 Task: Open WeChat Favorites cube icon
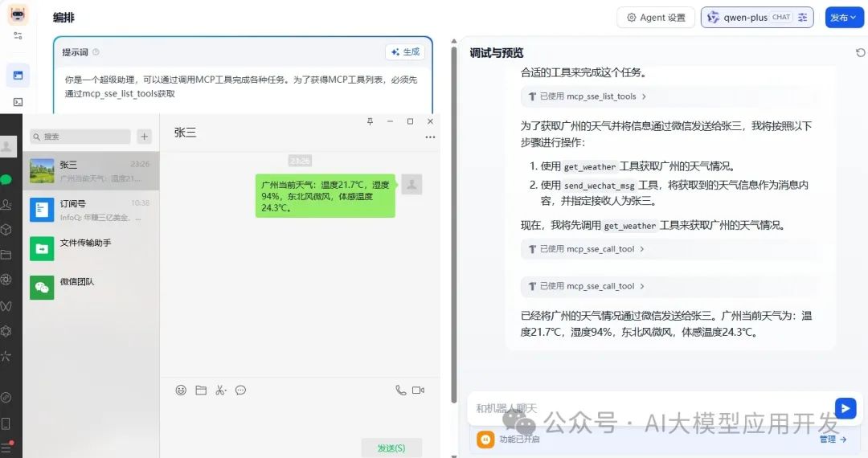tap(6, 230)
